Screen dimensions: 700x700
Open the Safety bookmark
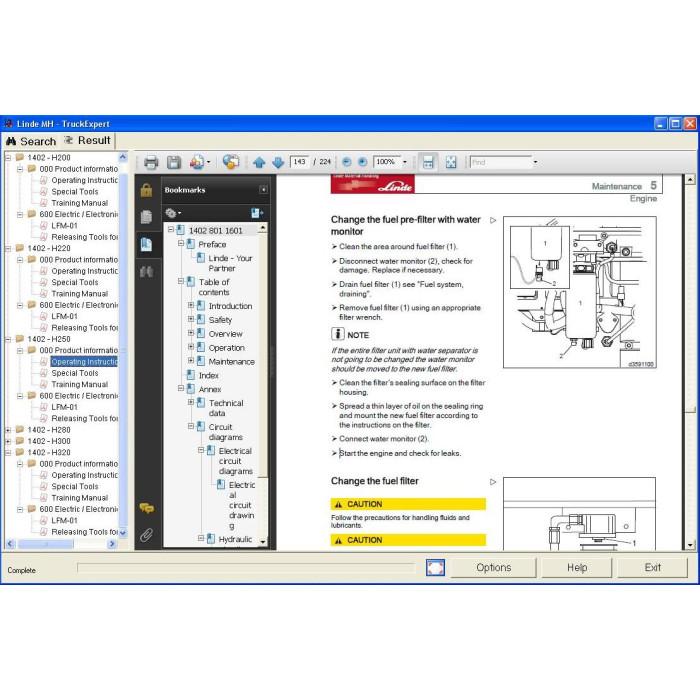(220, 320)
